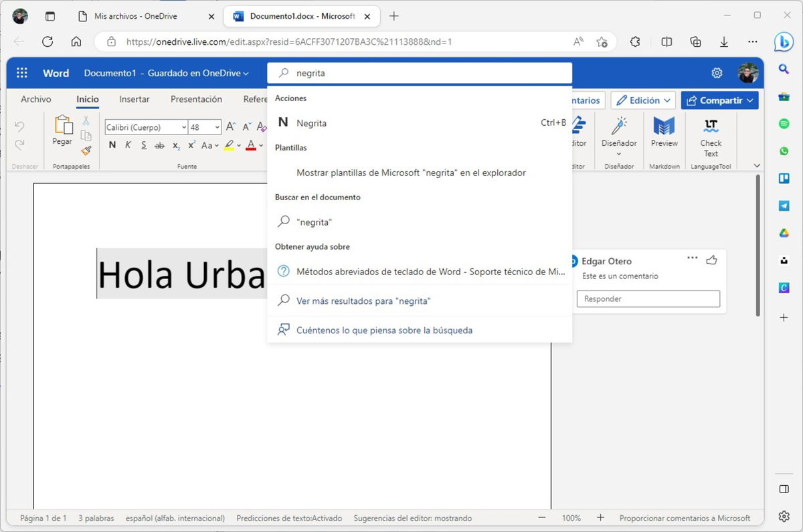Click Edge downloads arrow icon
The width and height of the screenshot is (803, 532).
point(724,41)
